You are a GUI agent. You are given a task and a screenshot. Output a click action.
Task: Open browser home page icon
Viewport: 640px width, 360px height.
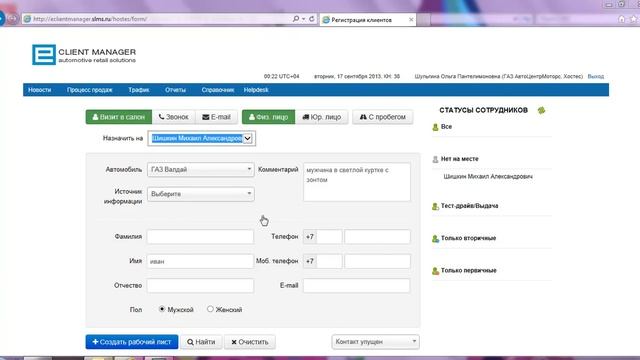click(621, 19)
